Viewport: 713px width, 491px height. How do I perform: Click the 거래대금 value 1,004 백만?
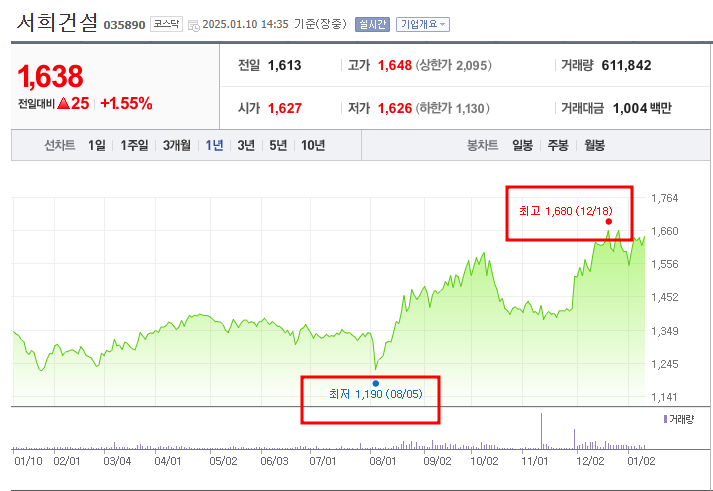point(642,108)
